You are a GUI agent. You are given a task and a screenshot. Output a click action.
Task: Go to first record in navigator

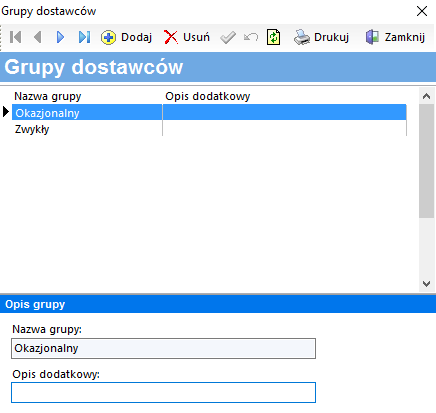point(15,37)
